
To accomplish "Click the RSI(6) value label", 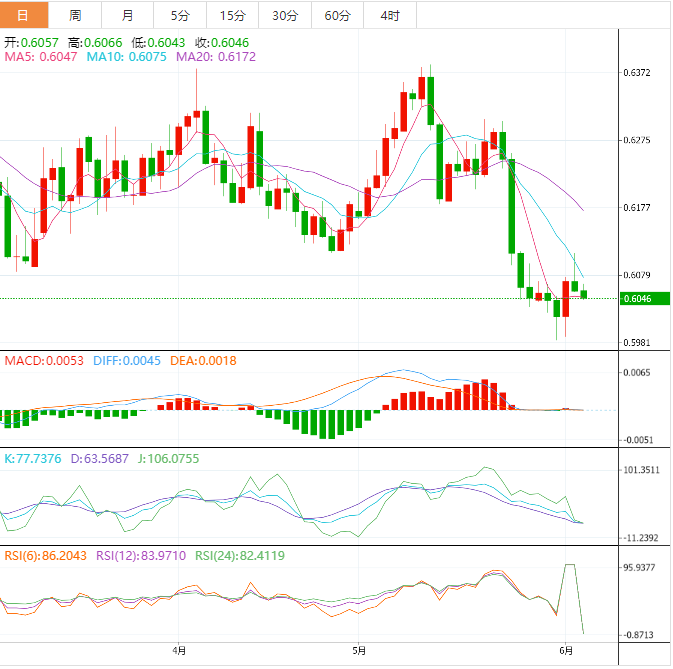I will (x=46, y=555).
